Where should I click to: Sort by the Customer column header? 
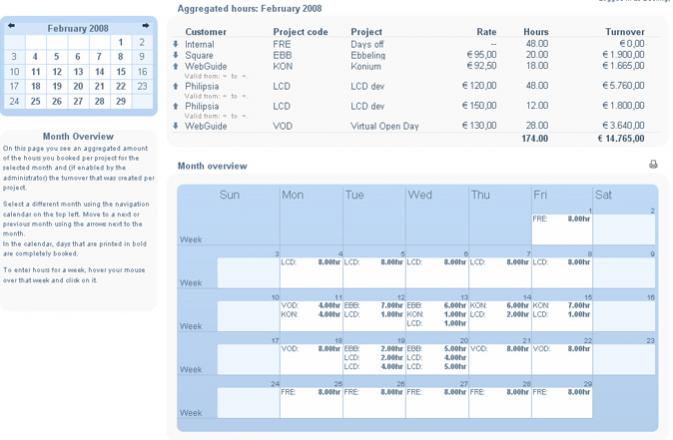206,32
